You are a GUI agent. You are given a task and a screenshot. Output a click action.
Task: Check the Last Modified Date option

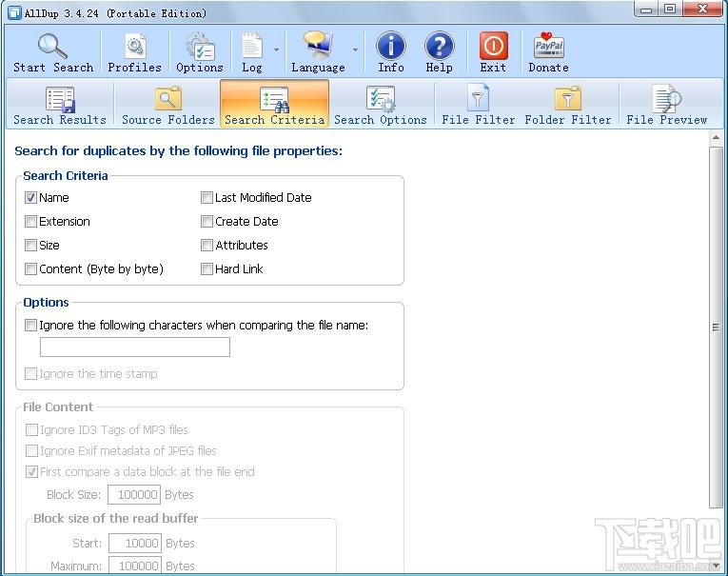tap(207, 198)
